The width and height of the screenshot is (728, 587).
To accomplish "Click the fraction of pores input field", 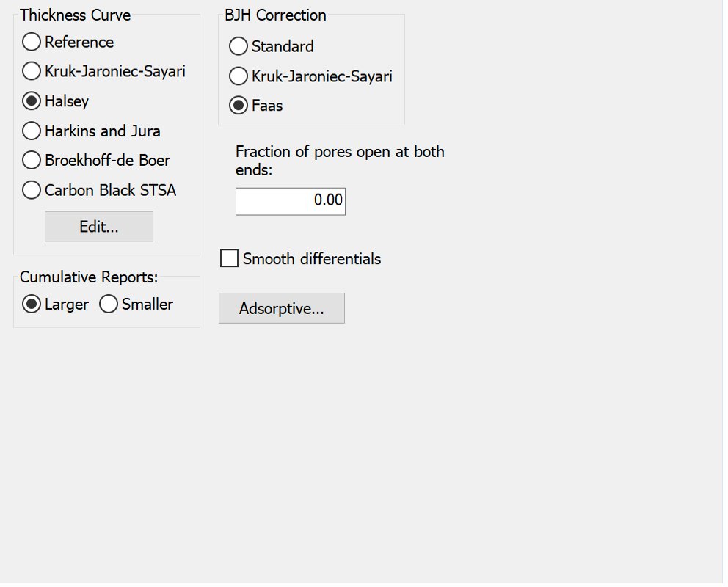I will pyautogui.click(x=290, y=201).
